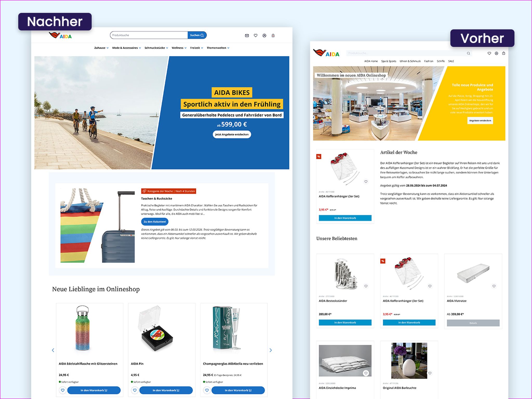Click Zu den Rabatten! button

[155, 221]
